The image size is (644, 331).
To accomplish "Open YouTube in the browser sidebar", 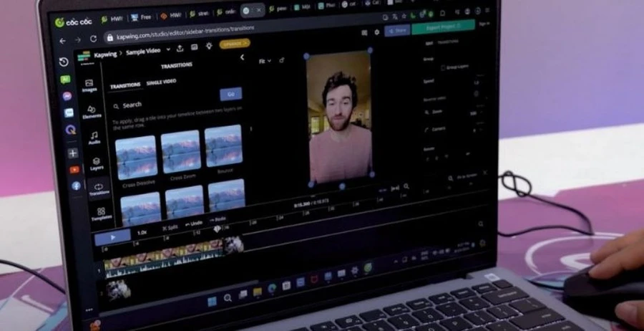I will (x=74, y=170).
